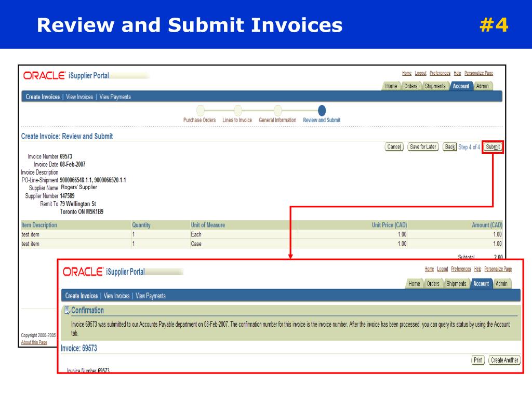
Task: Click the Confirmation heading text
Action: click(x=87, y=311)
